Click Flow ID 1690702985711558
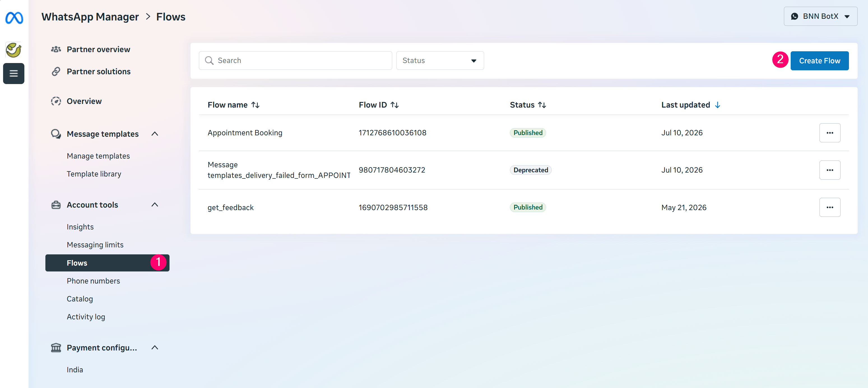The height and width of the screenshot is (388, 868). point(393,208)
